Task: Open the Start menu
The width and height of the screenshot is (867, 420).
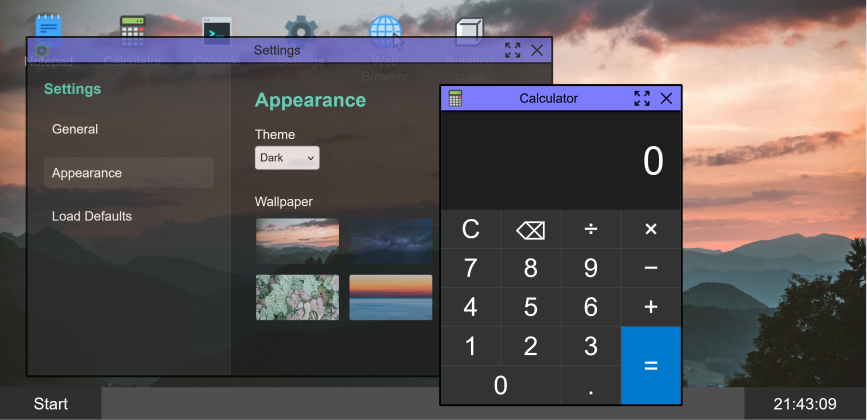Action: click(x=51, y=404)
